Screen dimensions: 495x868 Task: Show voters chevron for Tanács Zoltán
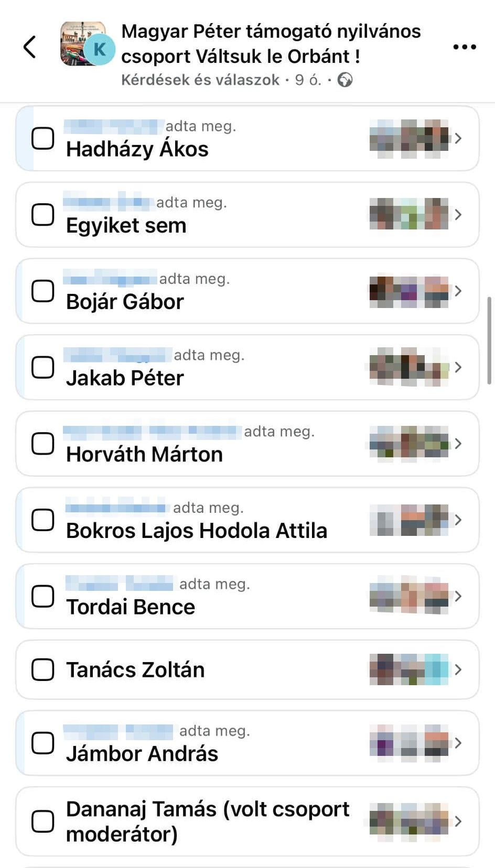(458, 669)
